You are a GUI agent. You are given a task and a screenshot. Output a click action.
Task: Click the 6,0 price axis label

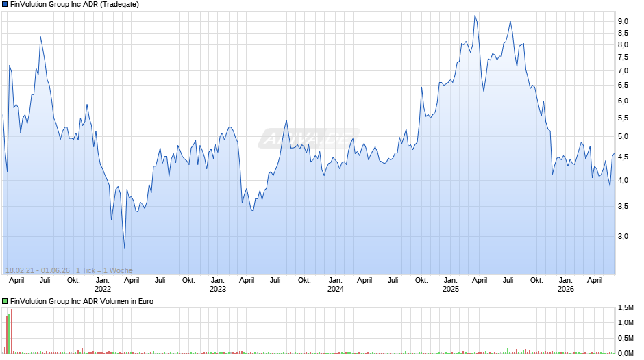pos(623,101)
